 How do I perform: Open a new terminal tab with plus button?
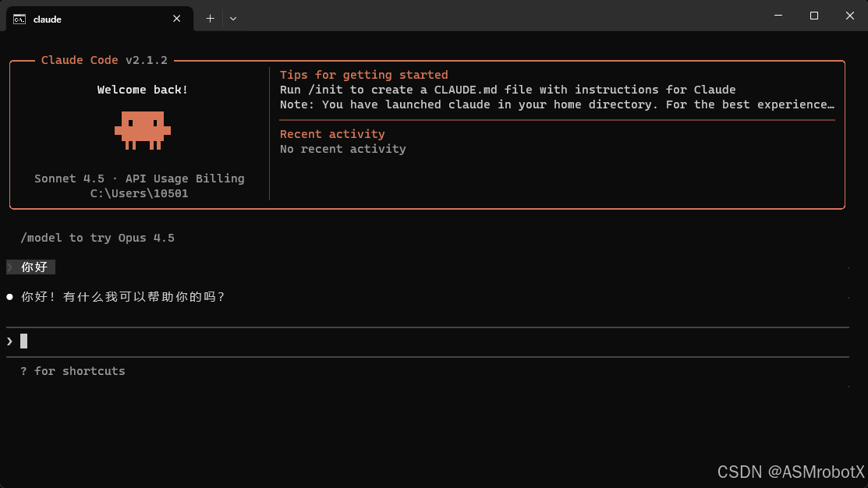point(210,18)
